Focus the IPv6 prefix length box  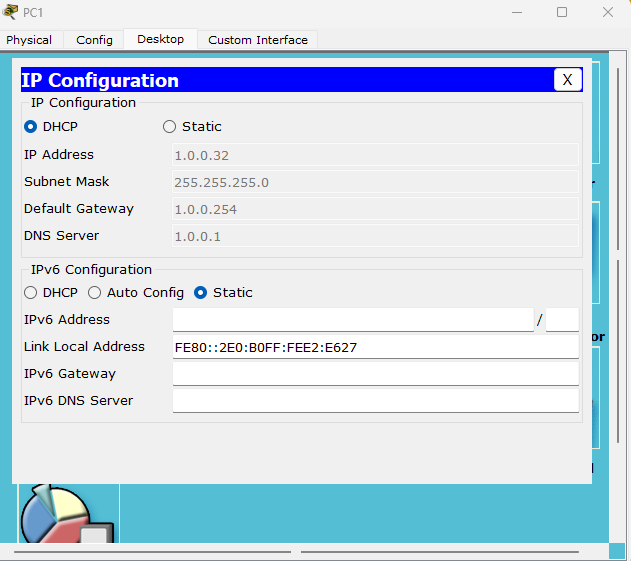point(562,320)
